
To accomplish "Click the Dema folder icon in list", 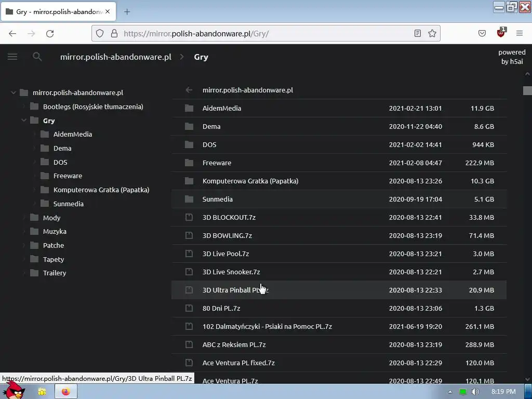I will click(x=189, y=127).
